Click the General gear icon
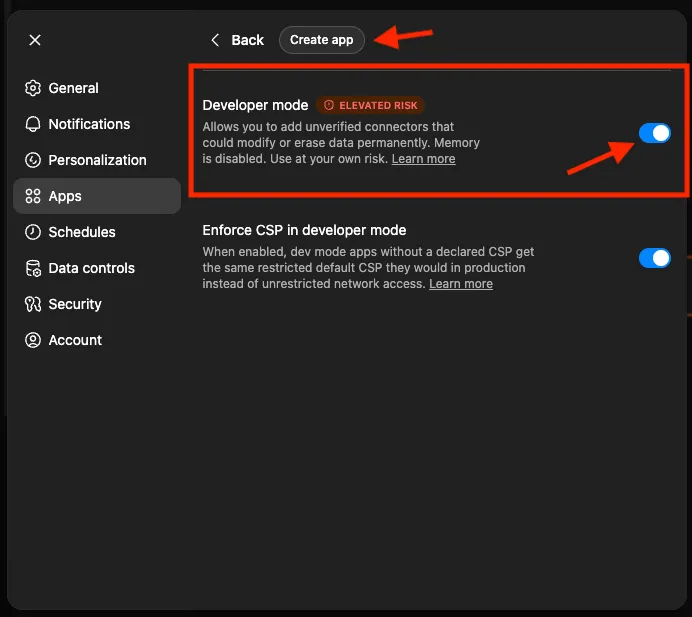The width and height of the screenshot is (692, 617). [33, 88]
